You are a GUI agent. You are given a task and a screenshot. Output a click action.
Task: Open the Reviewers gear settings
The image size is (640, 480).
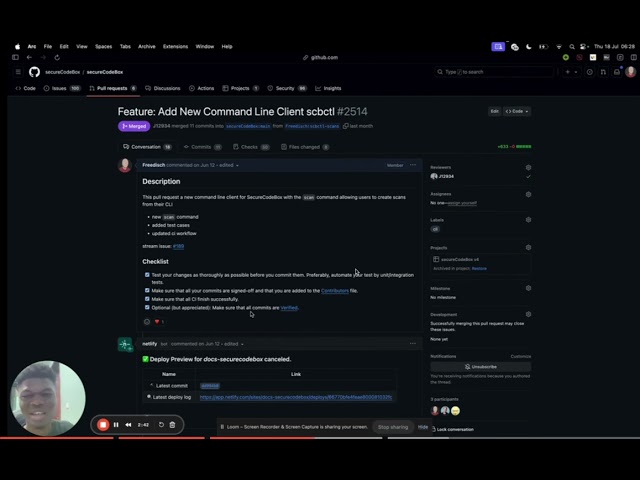(528, 167)
